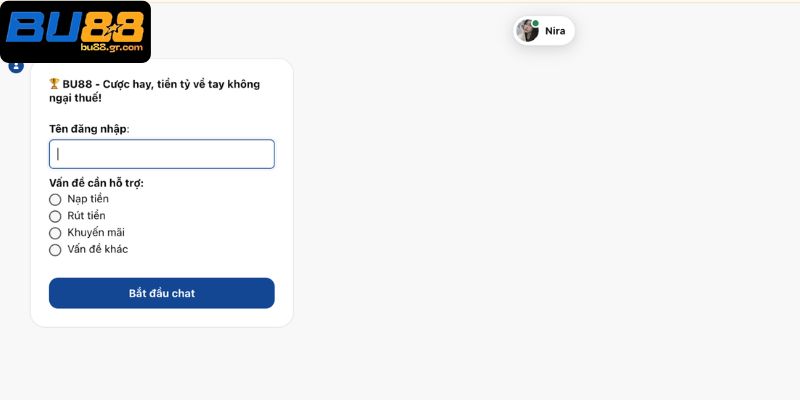Screen dimensions: 800x400
Task: Focus the "Tên đăng nhập" username input box
Action: tap(161, 154)
